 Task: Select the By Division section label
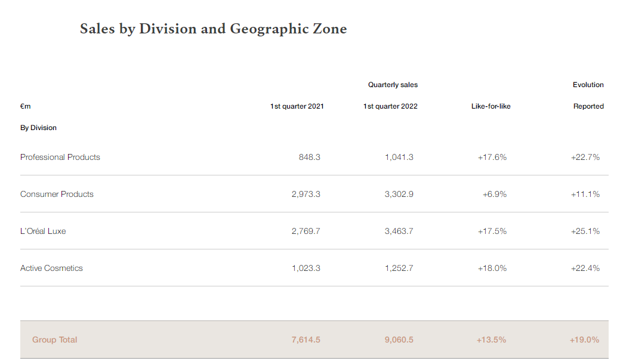[38, 128]
